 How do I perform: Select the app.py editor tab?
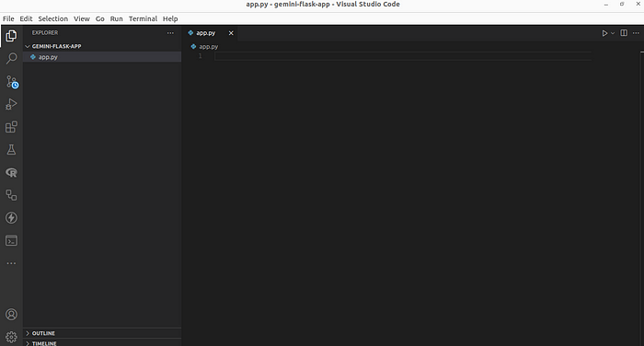(x=211, y=33)
